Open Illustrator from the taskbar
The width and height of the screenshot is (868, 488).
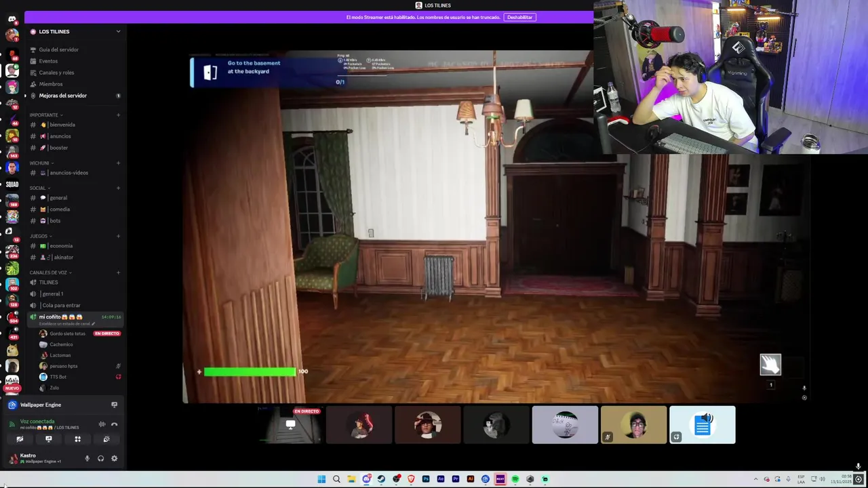click(471, 479)
